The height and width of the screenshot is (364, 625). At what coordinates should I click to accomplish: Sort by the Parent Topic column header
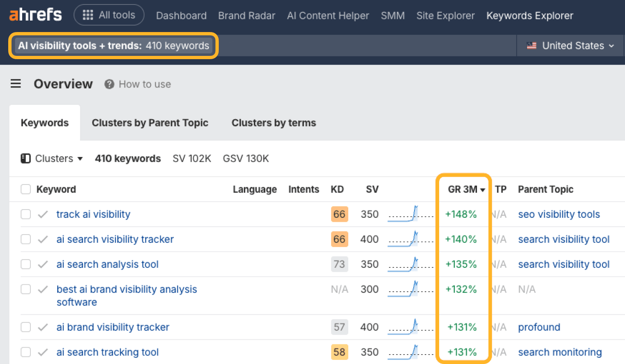(546, 189)
